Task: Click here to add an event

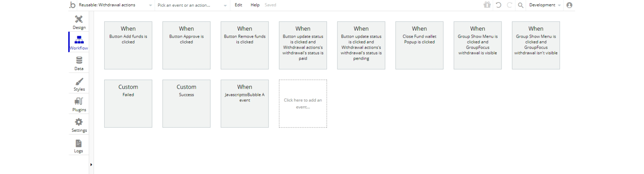Action: [303, 104]
